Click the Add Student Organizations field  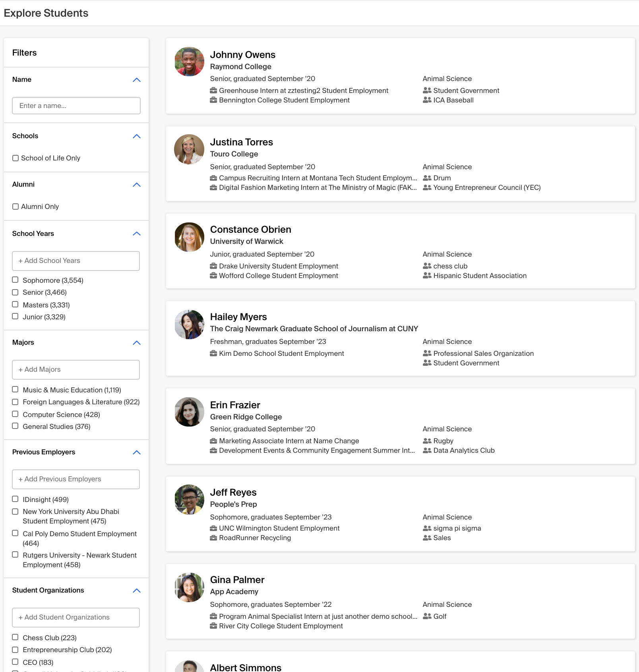coord(76,617)
